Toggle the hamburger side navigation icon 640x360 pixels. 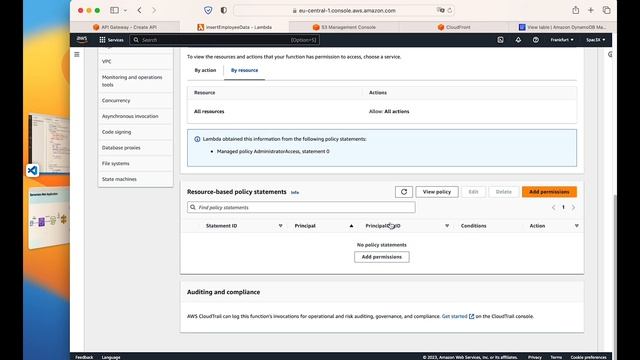click(x=77, y=54)
